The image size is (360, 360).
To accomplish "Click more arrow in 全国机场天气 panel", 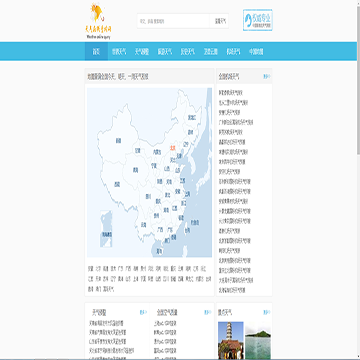I will click(x=267, y=76).
